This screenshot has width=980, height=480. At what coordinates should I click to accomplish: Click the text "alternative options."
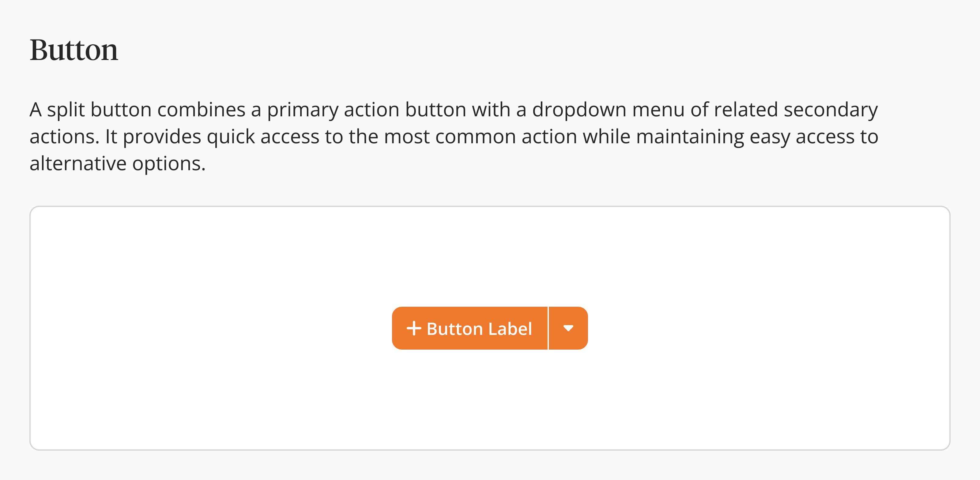coord(118,164)
